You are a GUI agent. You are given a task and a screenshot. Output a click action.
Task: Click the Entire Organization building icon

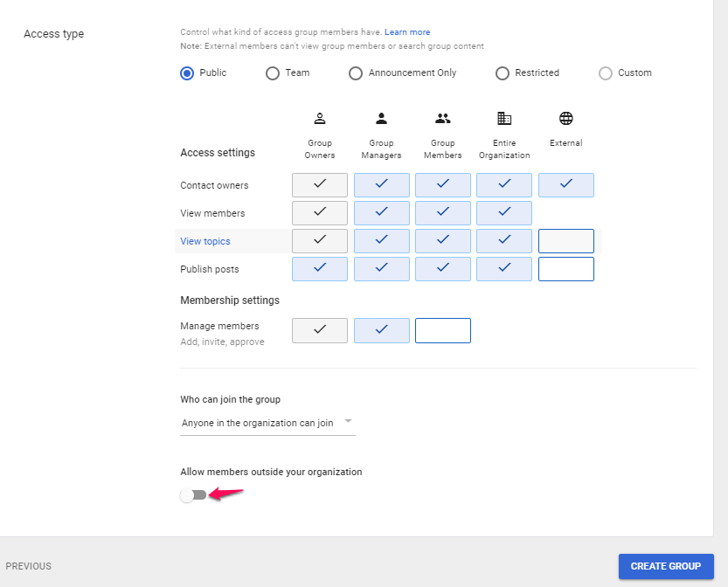coord(504,119)
